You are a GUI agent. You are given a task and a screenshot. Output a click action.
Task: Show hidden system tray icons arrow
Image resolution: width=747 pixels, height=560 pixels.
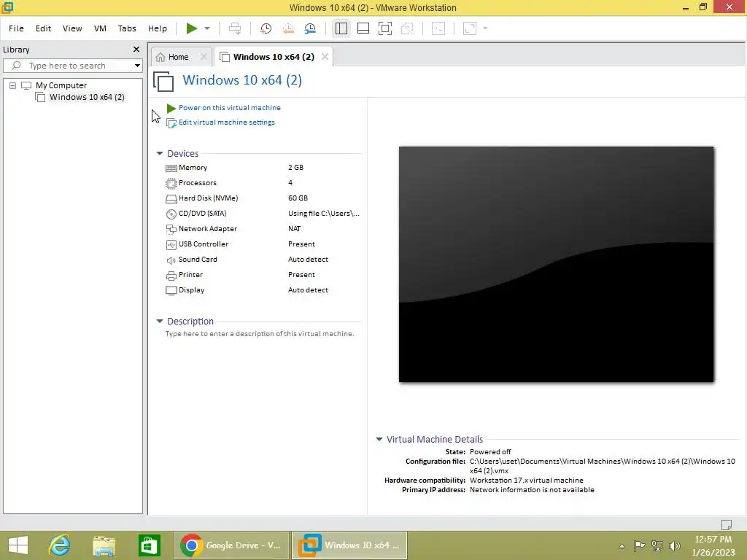tap(622, 546)
